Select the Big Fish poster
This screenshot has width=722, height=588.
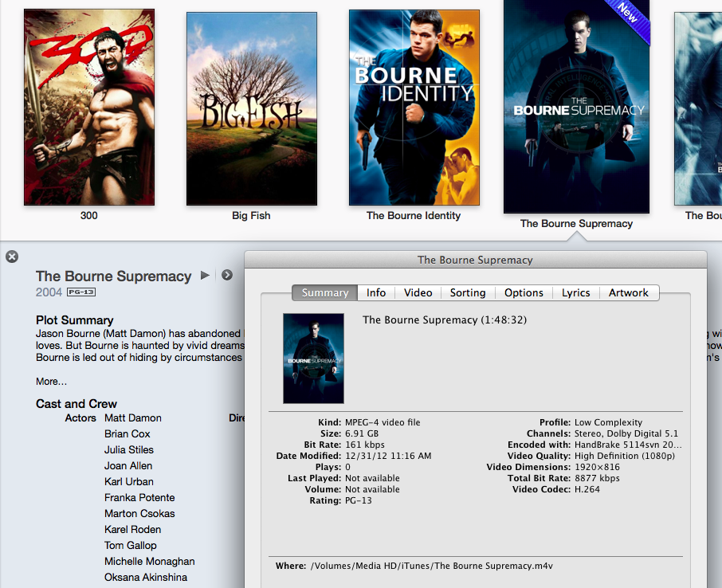click(251, 108)
